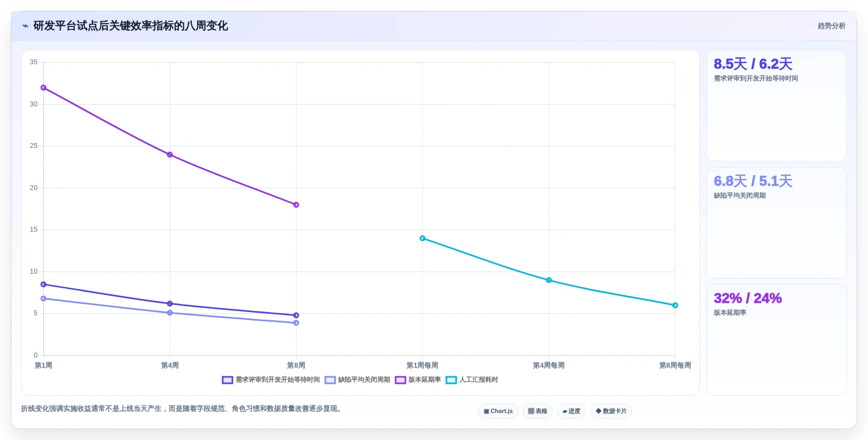Select the 人工汇报耗时 point at 第8周每周
The height and width of the screenshot is (440, 868).
(x=675, y=306)
